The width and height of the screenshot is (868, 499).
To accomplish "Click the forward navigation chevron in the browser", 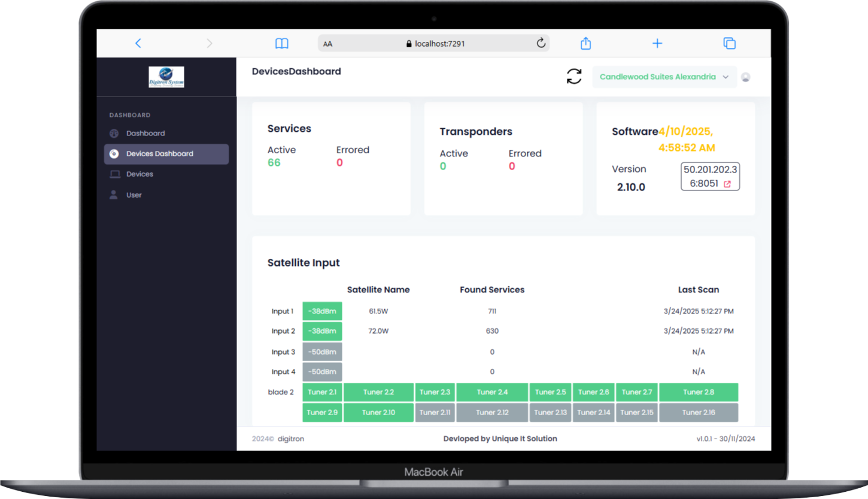I will (209, 43).
